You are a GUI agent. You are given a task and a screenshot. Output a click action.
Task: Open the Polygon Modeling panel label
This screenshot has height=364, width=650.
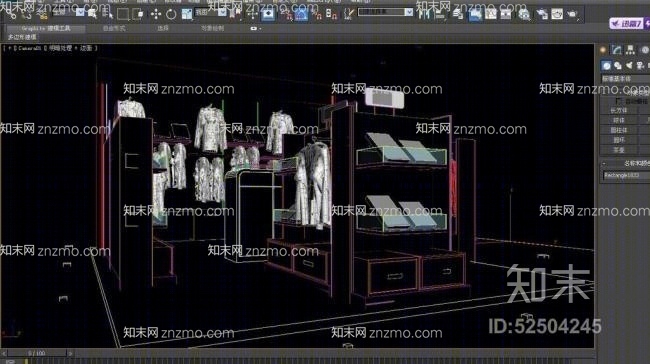click(x=22, y=37)
